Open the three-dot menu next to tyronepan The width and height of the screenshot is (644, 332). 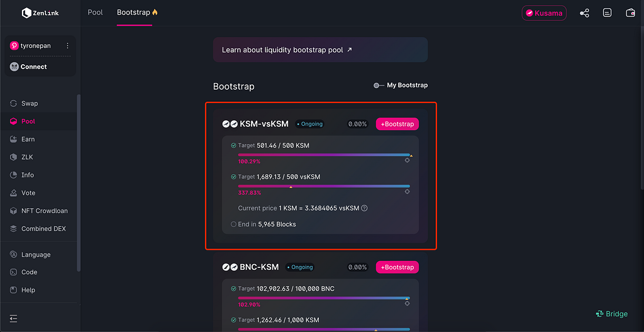(x=67, y=46)
